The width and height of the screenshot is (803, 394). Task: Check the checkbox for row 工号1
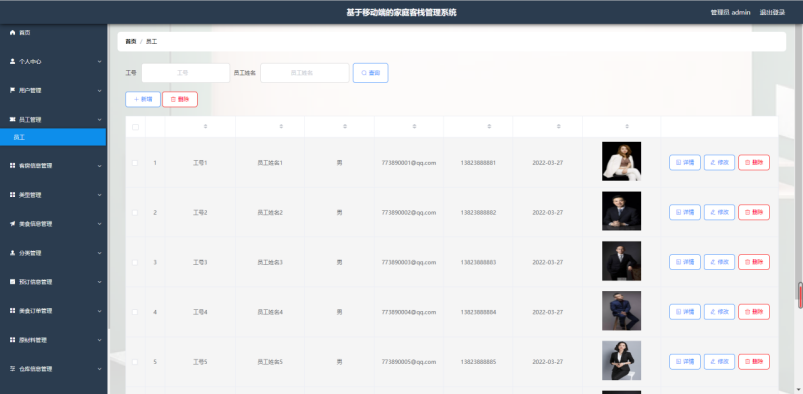click(x=135, y=163)
